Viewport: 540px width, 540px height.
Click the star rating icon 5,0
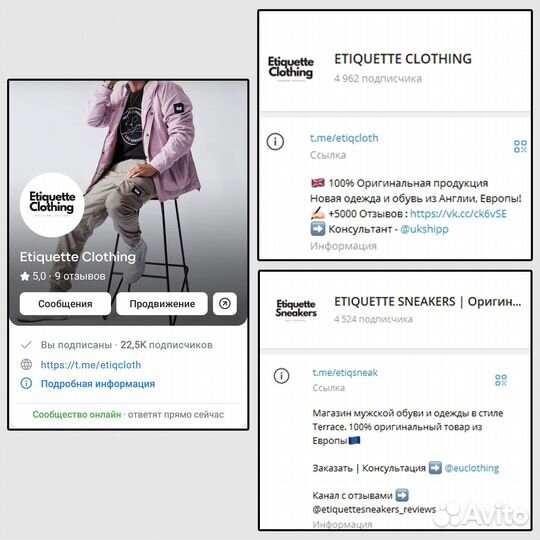25,276
